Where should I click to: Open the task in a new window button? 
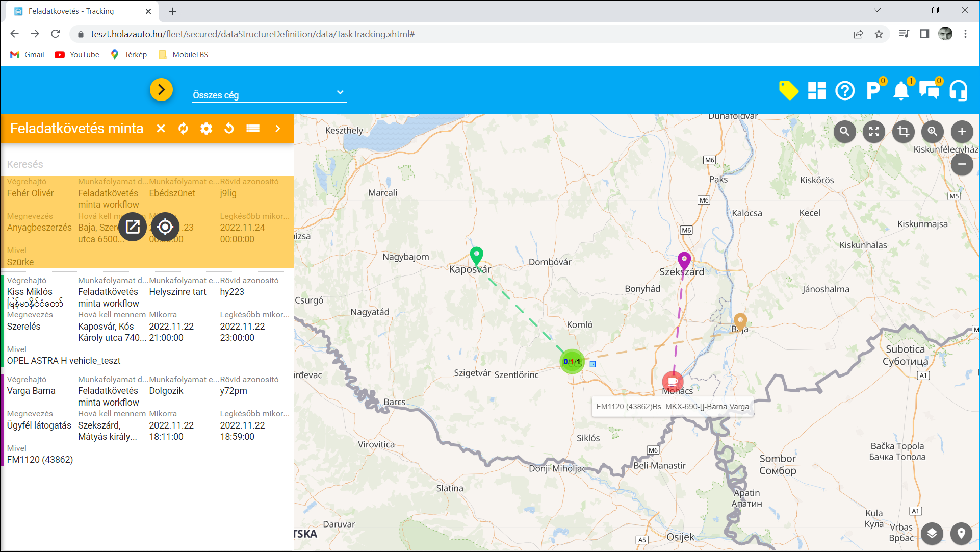tap(133, 227)
